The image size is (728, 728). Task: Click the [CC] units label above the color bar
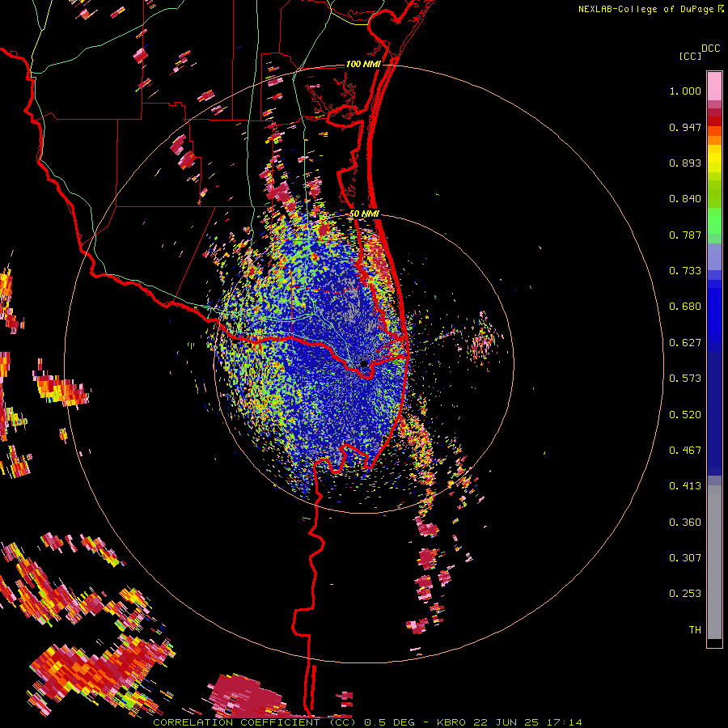(x=691, y=56)
